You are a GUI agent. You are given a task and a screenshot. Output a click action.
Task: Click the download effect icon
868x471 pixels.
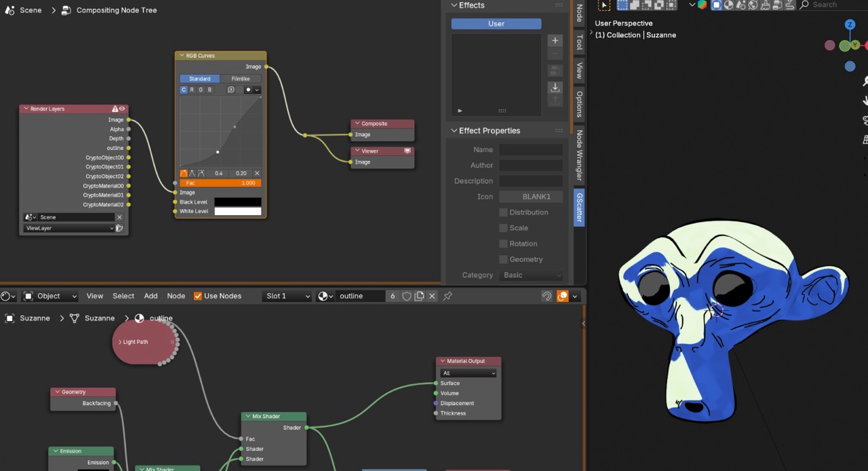pos(555,88)
